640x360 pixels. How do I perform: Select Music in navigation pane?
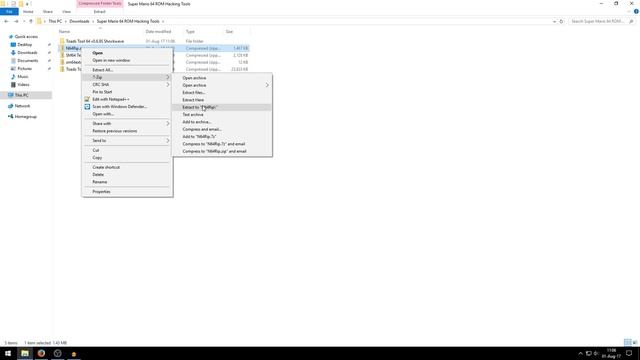(23, 77)
